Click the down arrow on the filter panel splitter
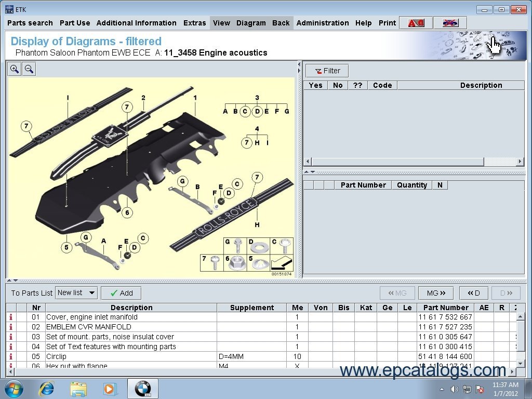This screenshot has width=532, height=399. click(x=313, y=172)
